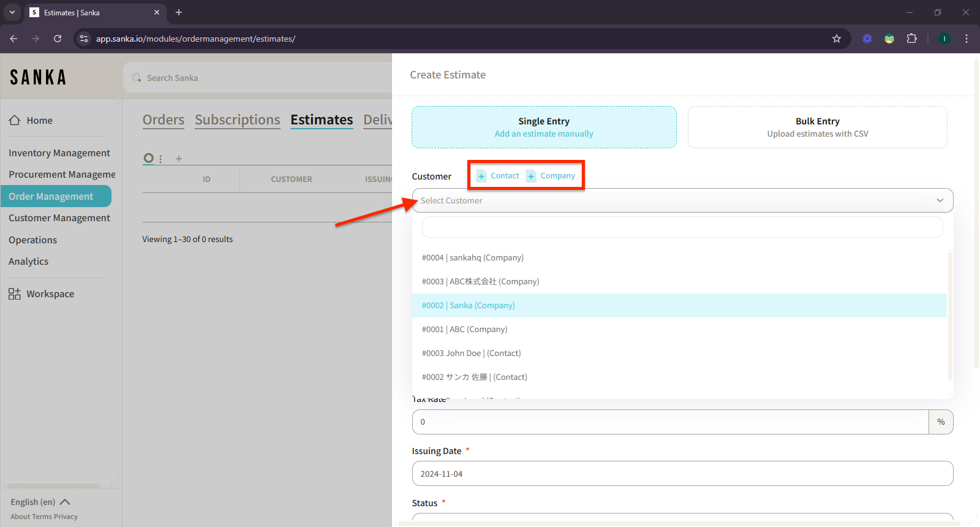Click the plus icon next to Contact
This screenshot has height=527, width=980.
coord(481,176)
